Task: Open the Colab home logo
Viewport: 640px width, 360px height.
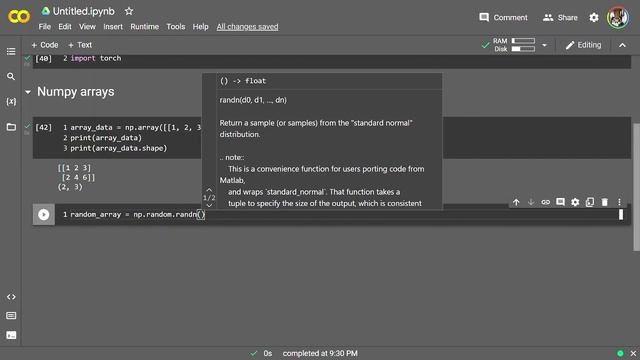Action: click(x=19, y=17)
